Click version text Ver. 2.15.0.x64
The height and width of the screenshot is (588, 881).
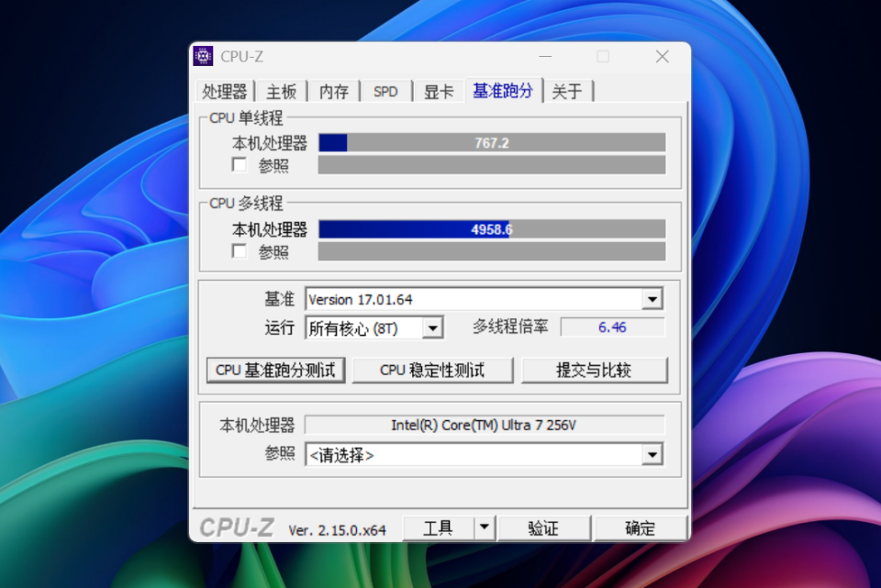tap(337, 530)
